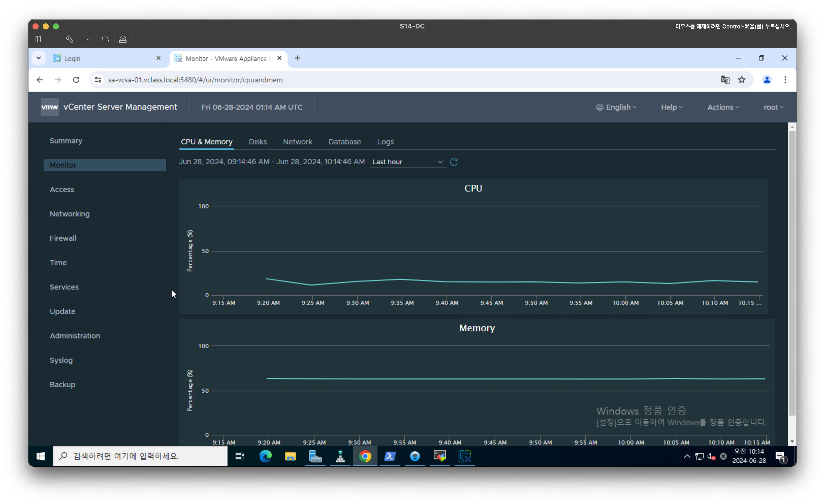Open the Chrome profile icon
The height and width of the screenshot is (504, 825).
click(x=767, y=80)
